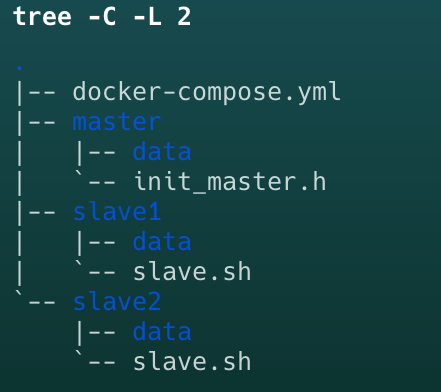The height and width of the screenshot is (392, 441).
Task: Click slave.sh under the slave2 directory
Action: click(x=192, y=362)
